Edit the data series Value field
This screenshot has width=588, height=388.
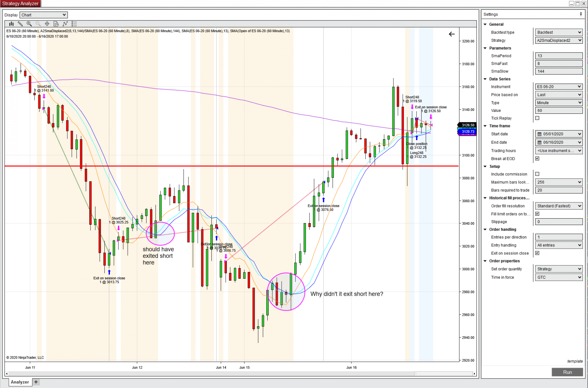tap(559, 111)
